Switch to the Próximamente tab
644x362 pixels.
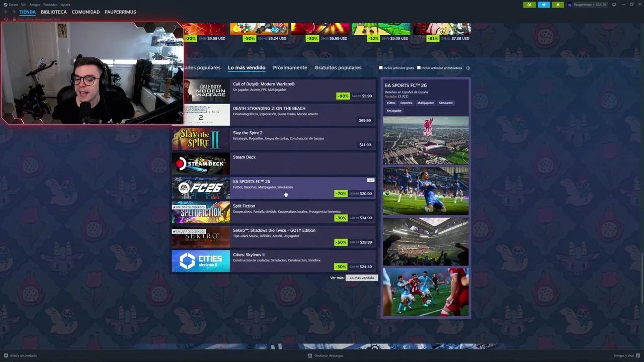point(290,68)
